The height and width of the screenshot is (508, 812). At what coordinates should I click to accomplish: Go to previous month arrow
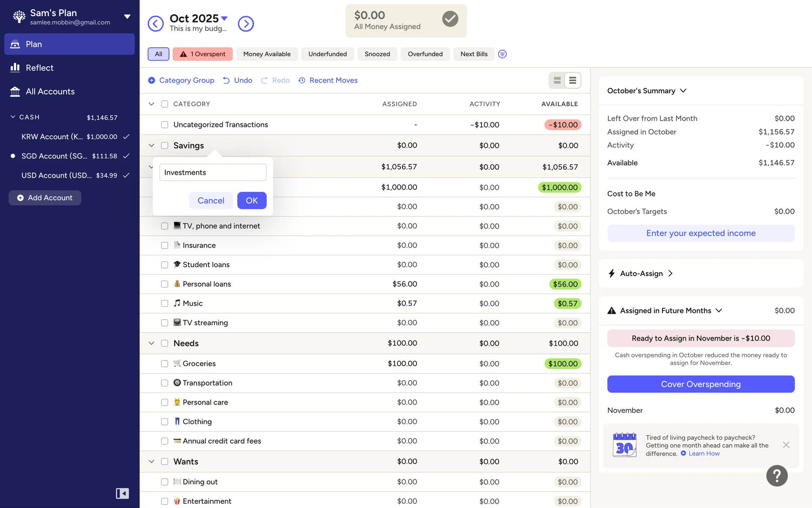(156, 24)
